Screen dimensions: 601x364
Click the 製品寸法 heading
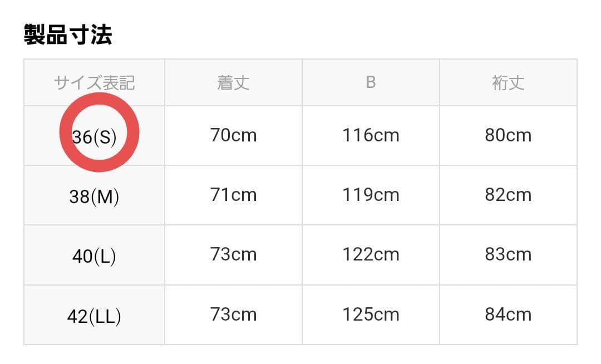click(x=68, y=35)
